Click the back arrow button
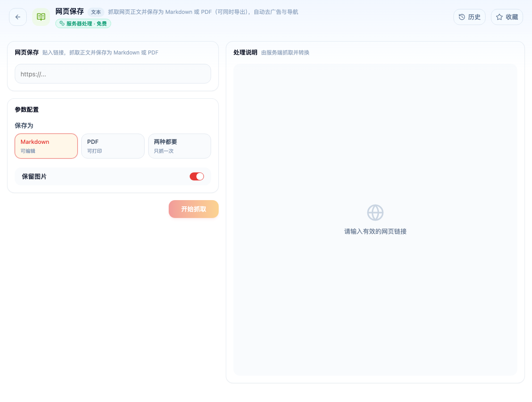Image resolution: width=532 pixels, height=402 pixels. pyautogui.click(x=18, y=17)
